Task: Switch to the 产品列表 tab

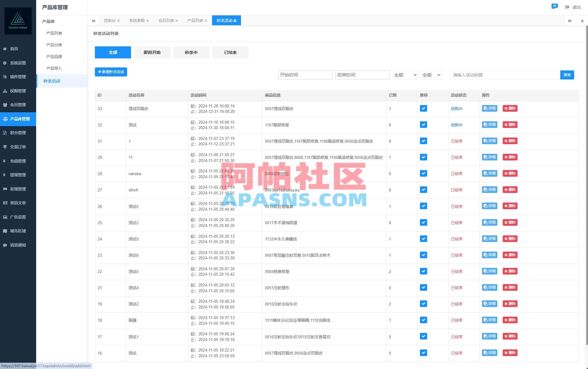Action: tap(195, 20)
